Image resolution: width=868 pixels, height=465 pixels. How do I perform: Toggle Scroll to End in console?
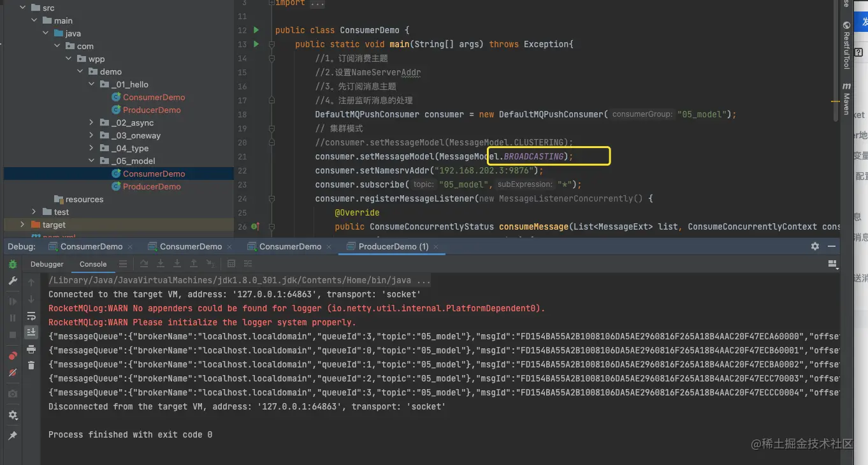pos(31,332)
